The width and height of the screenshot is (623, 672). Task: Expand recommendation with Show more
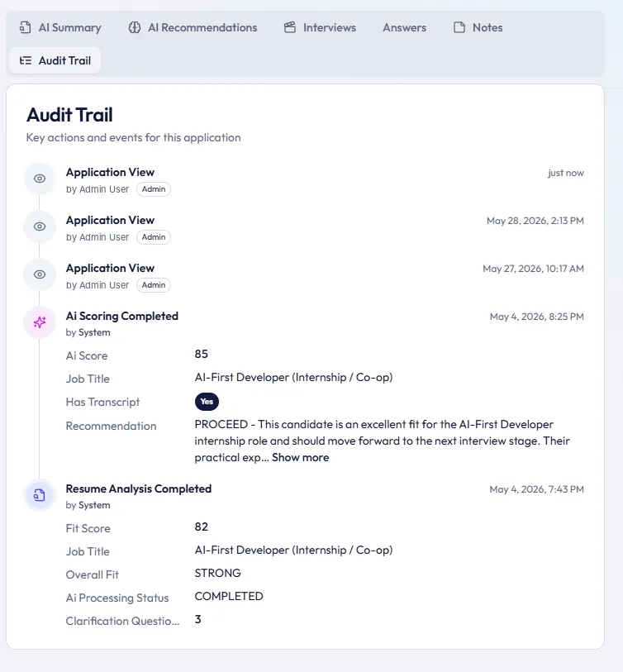pyautogui.click(x=301, y=457)
